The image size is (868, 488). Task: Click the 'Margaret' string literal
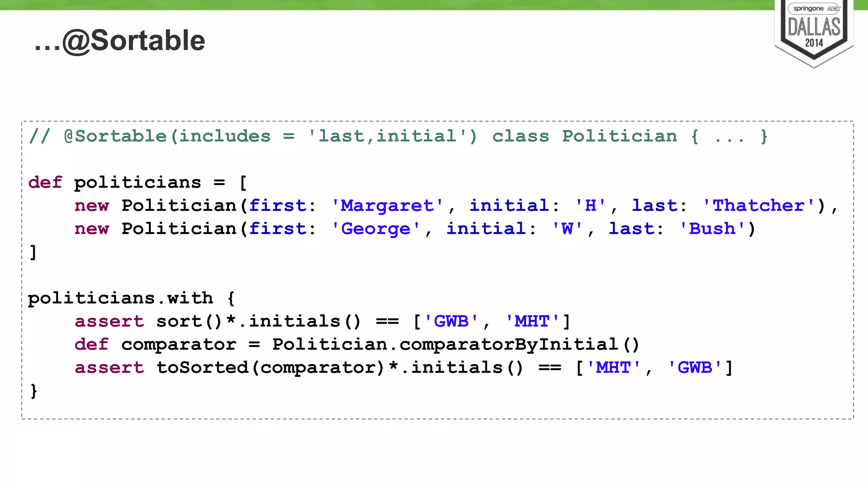387,206
